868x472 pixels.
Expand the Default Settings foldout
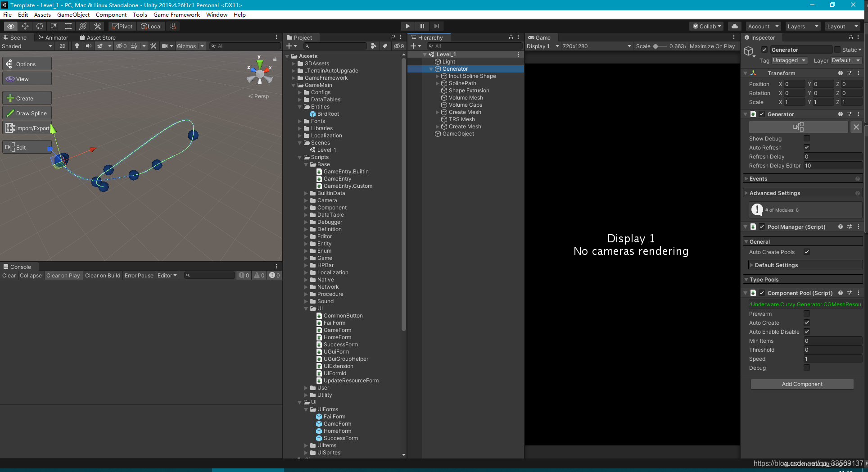click(805, 265)
